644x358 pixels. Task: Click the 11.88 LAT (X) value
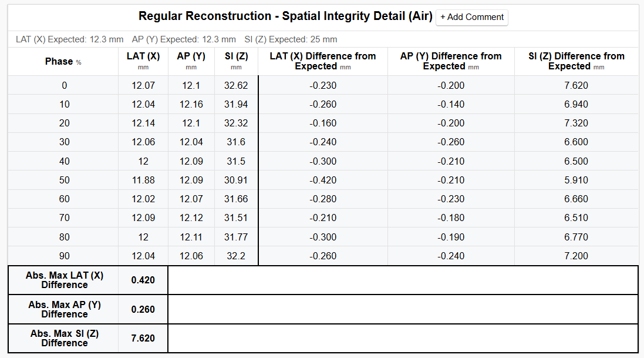pos(143,180)
